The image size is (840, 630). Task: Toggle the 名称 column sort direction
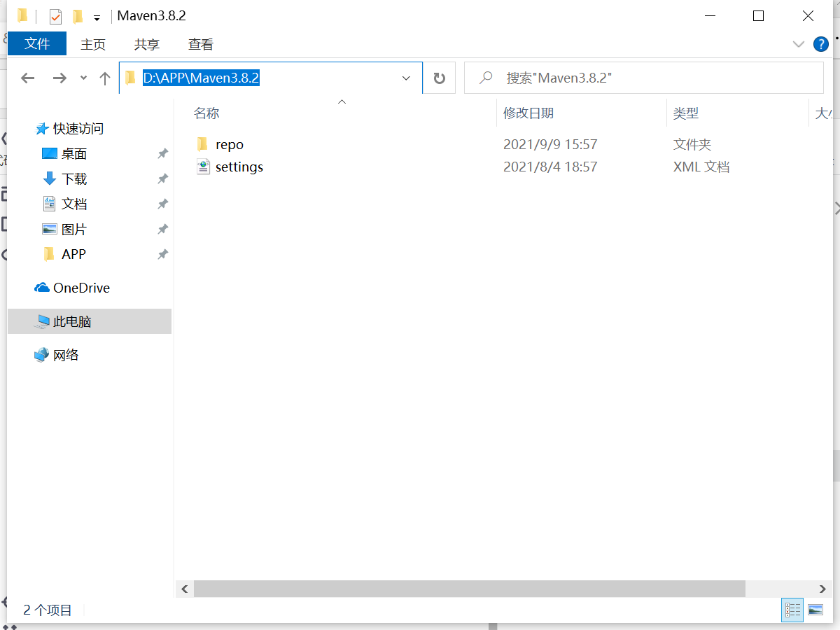click(206, 113)
